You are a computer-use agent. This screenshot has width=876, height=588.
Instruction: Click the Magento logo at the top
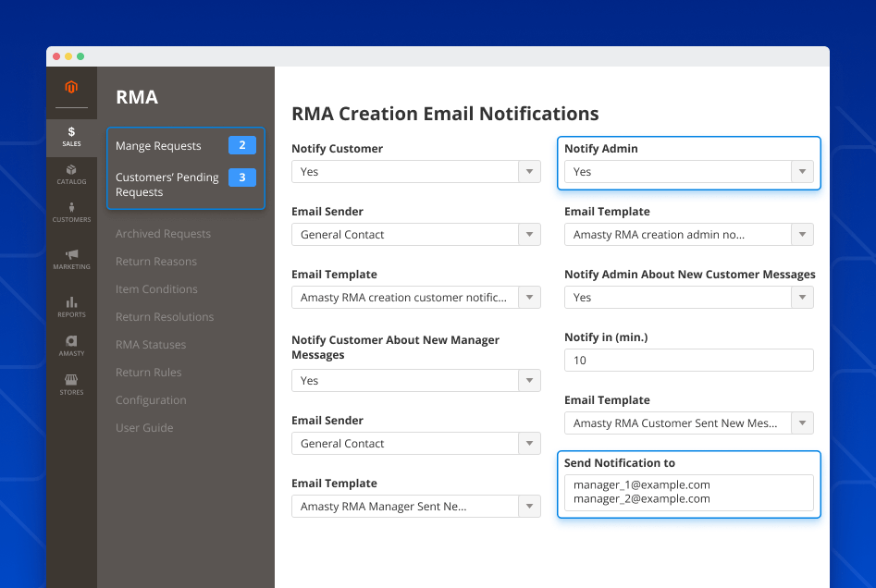(71, 86)
